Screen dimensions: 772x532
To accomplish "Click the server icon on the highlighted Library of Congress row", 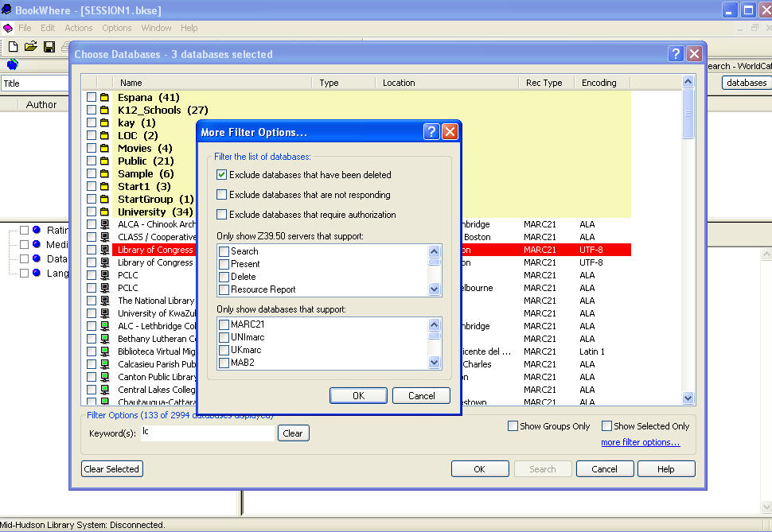I will pyautogui.click(x=105, y=250).
